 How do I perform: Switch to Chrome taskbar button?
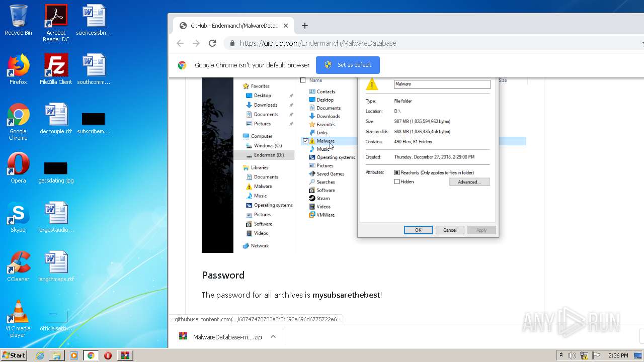coord(91,355)
